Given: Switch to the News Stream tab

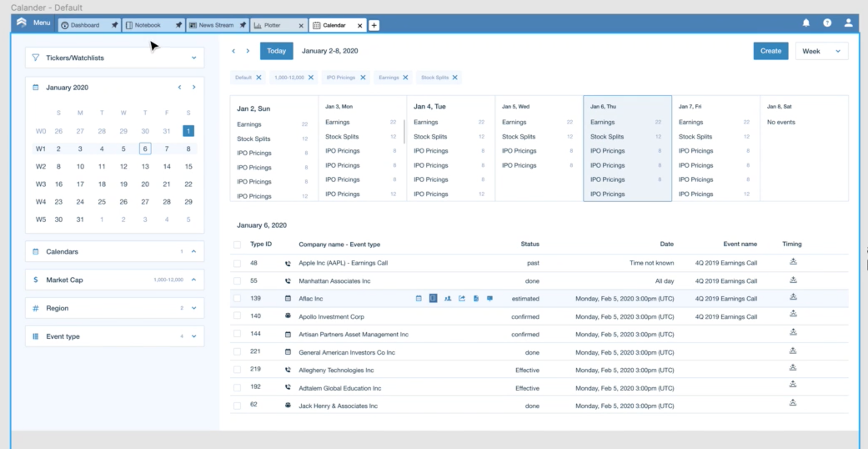Looking at the screenshot, I should 216,25.
